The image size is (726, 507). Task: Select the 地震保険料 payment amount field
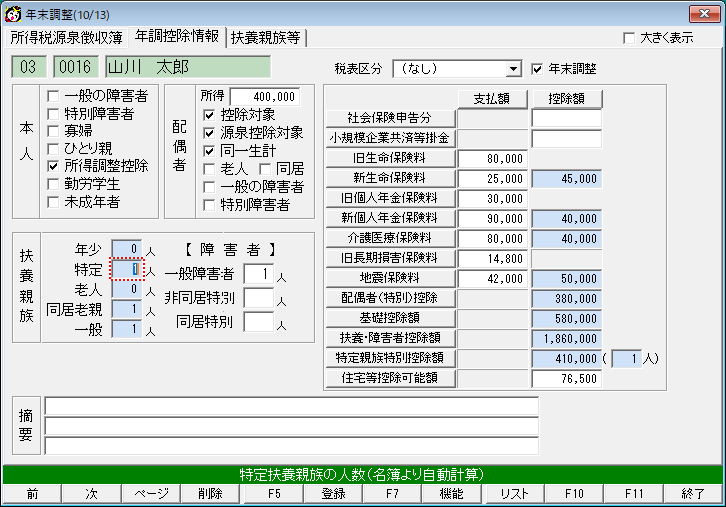493,278
